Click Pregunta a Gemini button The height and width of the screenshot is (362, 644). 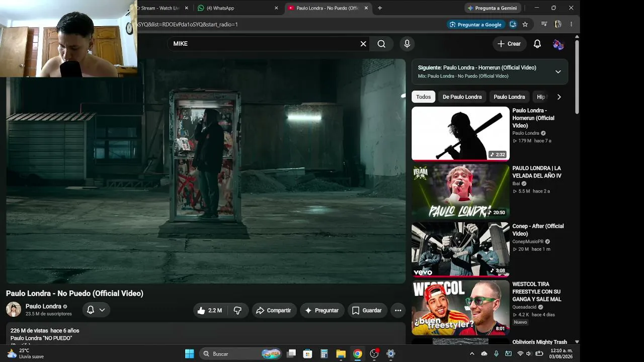click(x=492, y=8)
